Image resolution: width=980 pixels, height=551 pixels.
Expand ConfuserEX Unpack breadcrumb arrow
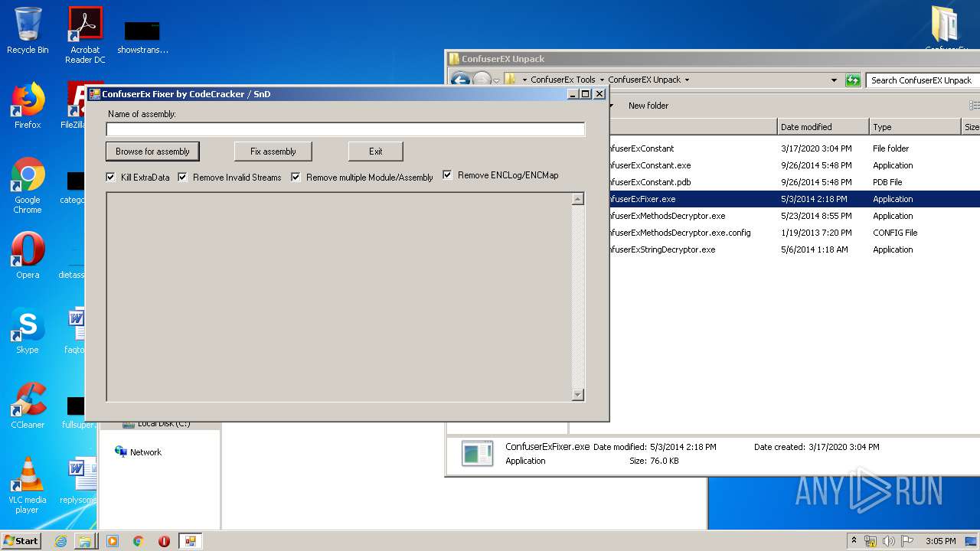coord(687,80)
